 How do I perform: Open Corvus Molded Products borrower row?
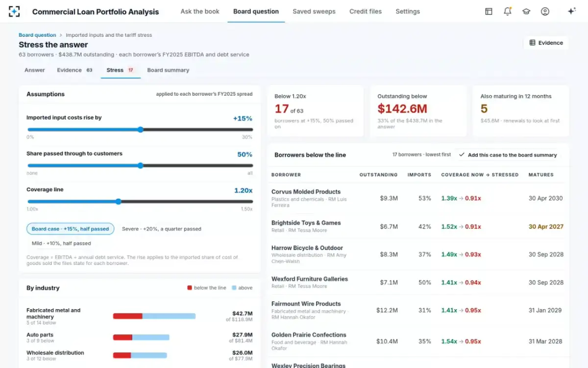tap(418, 198)
